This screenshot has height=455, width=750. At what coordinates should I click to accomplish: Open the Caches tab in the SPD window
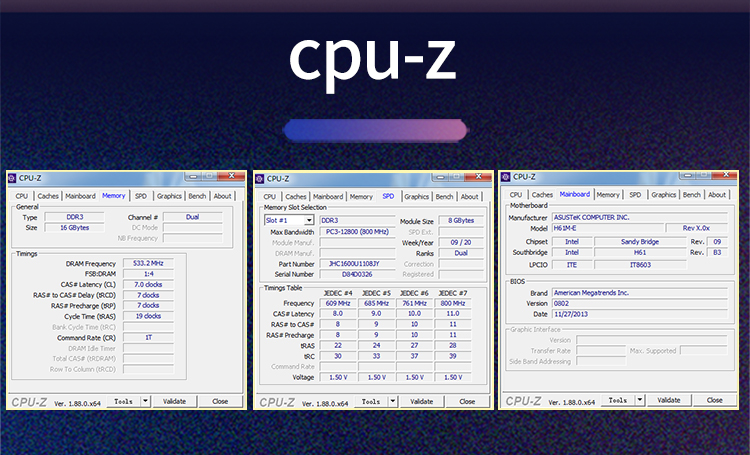click(296, 197)
